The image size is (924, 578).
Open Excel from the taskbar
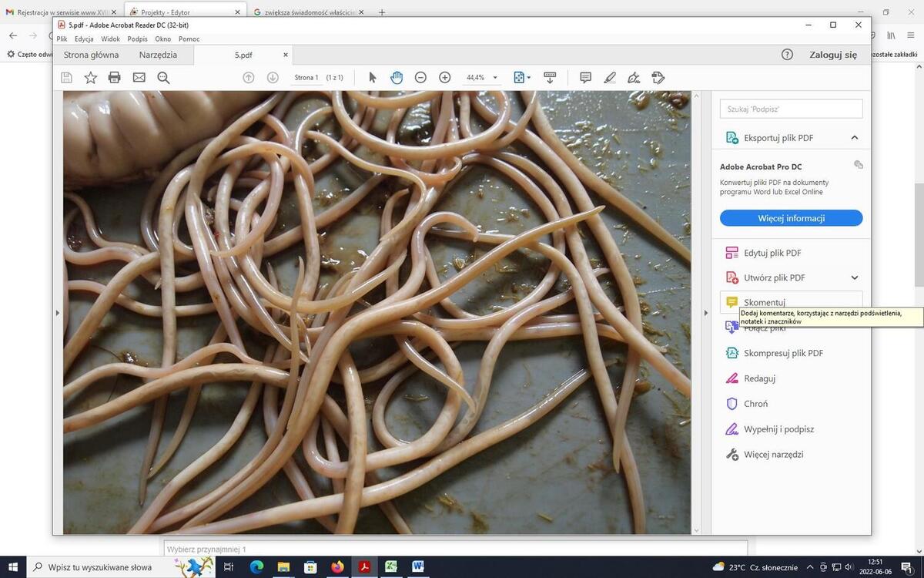(391, 567)
